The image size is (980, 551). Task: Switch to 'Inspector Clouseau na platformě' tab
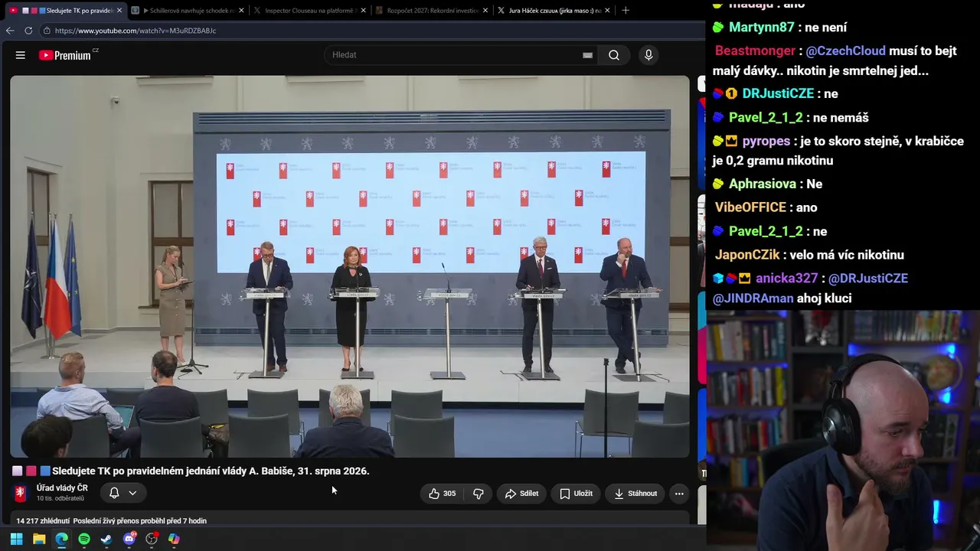click(x=309, y=11)
